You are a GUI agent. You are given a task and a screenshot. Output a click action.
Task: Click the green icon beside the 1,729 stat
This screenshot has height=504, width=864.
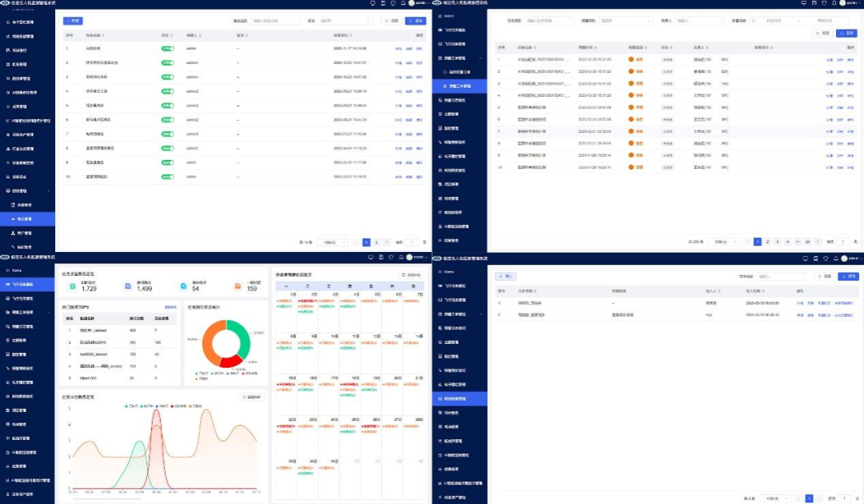pyautogui.click(x=73, y=286)
